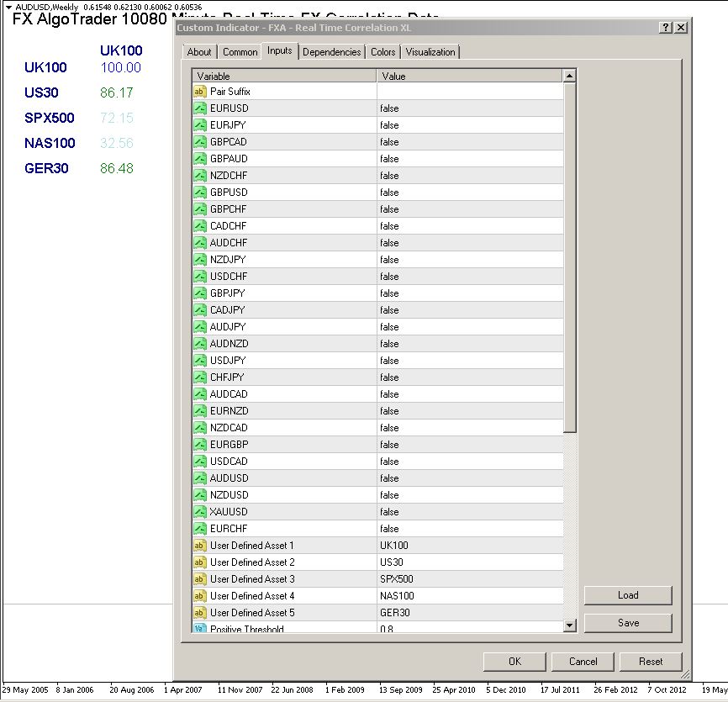Click the User Defined Asset 1 icon

200,546
